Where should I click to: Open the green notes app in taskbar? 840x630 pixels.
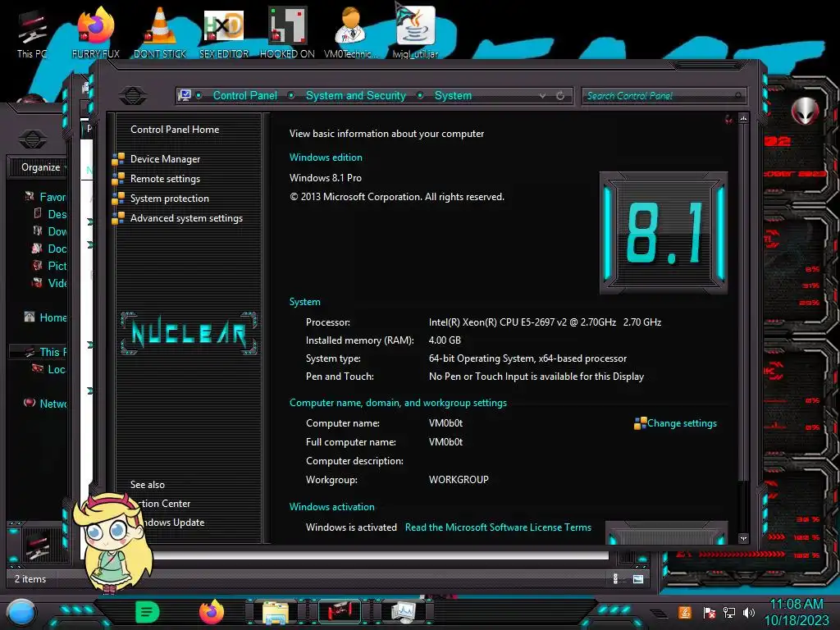[148, 612]
